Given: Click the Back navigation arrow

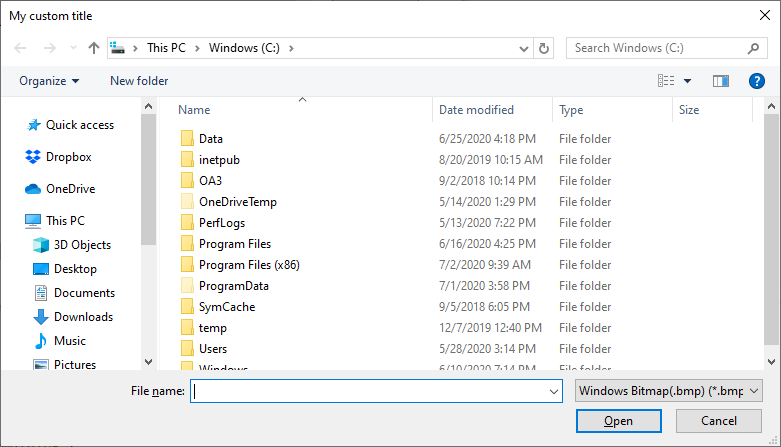Looking at the screenshot, I should [20, 48].
